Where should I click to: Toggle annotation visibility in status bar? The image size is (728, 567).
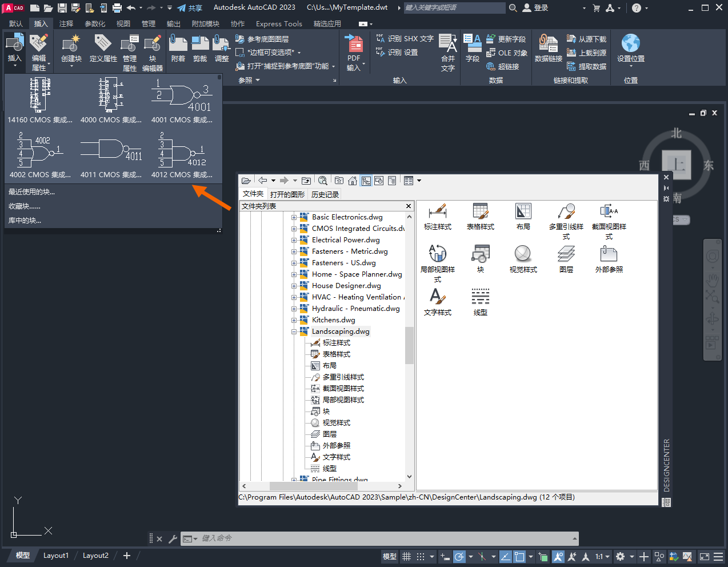click(558, 556)
